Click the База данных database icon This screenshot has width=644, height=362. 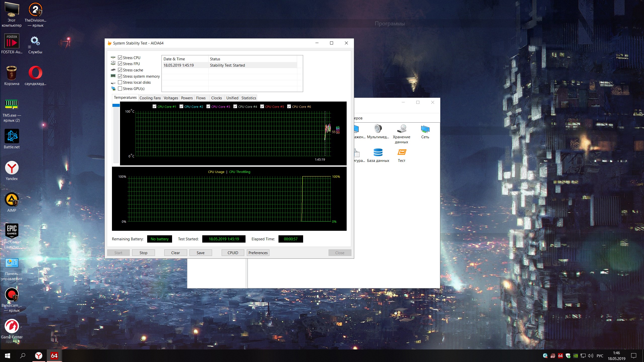[x=378, y=153]
